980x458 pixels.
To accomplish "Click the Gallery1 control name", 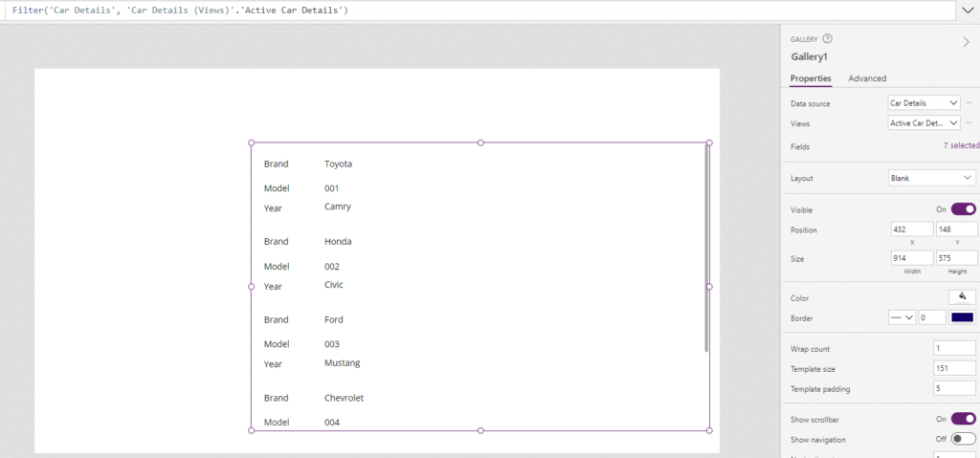I will point(810,56).
